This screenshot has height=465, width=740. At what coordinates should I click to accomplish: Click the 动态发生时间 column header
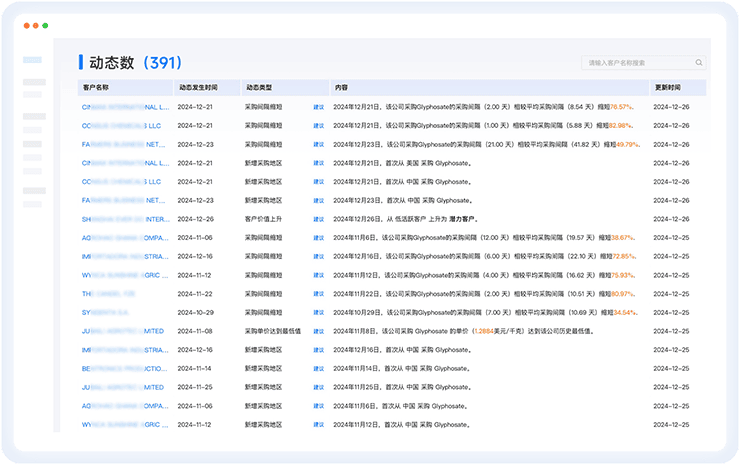point(197,88)
